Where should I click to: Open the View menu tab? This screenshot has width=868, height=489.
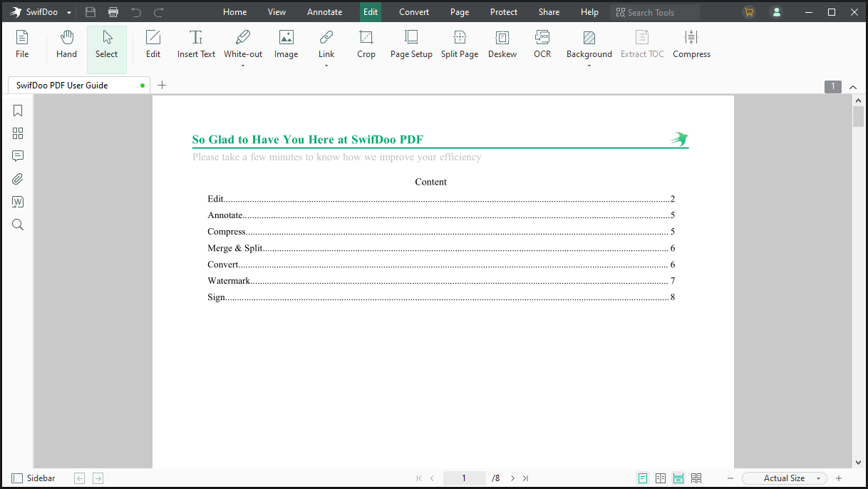pos(277,12)
